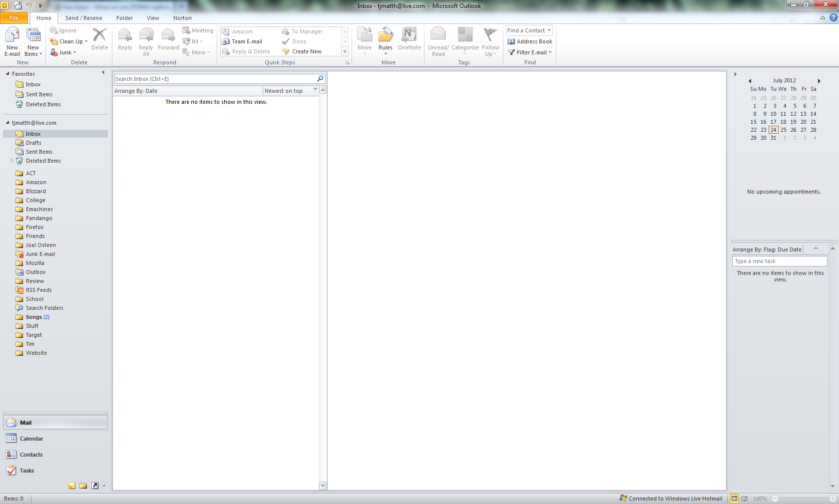Open the Filter E-mail dropdown

530,52
